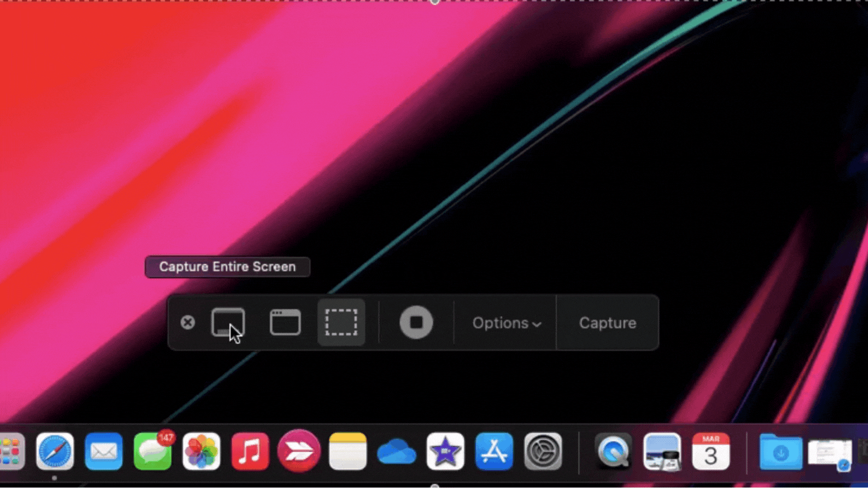The image size is (868, 488).
Task: Open Safari from the Dock
Action: (x=55, y=451)
